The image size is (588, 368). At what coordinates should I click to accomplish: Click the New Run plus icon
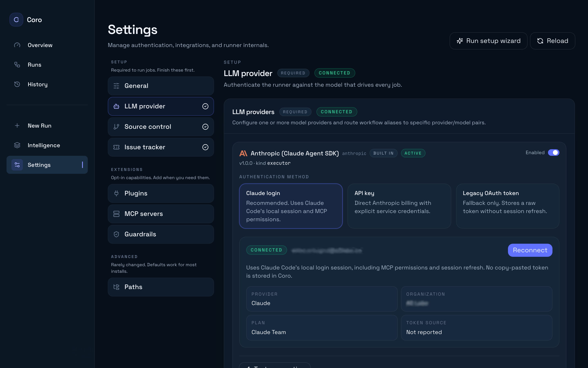tap(17, 126)
